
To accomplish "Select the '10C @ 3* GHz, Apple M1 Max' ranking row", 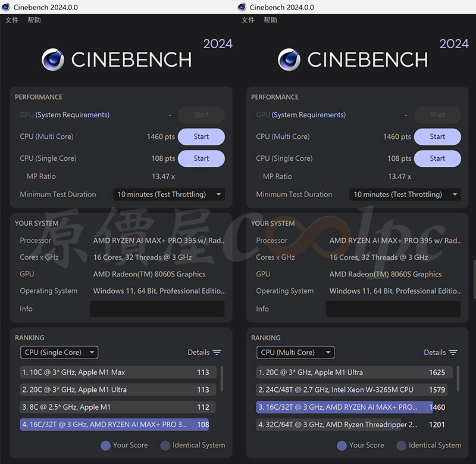I will [118, 372].
